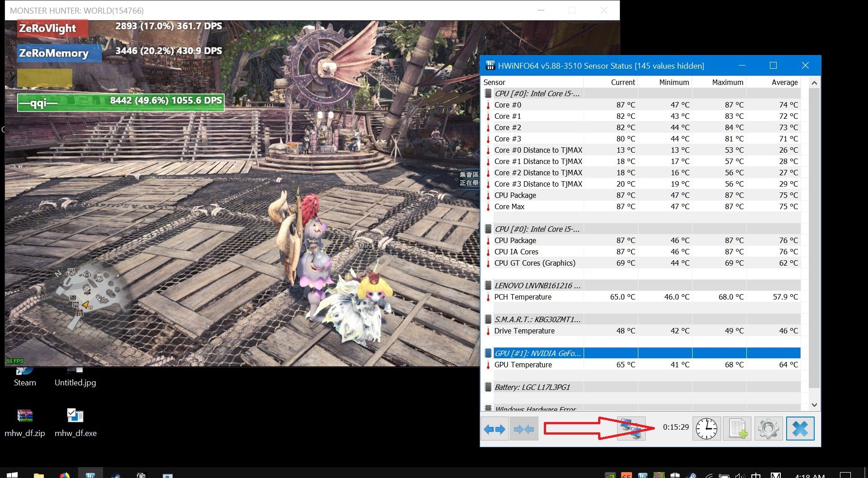Minimize the HWiNFO64 sensor window
This screenshot has height=478, width=868.
(742, 66)
